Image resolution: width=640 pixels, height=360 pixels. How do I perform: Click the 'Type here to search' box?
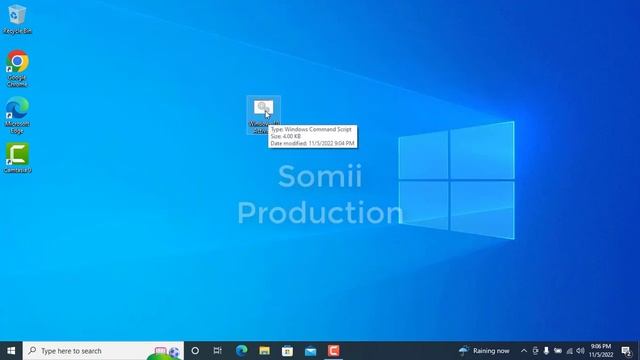pos(103,351)
